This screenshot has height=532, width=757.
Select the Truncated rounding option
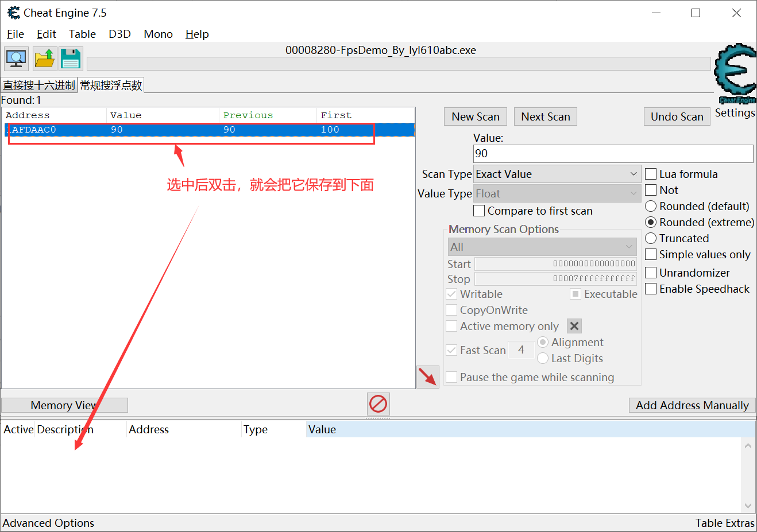click(x=651, y=238)
